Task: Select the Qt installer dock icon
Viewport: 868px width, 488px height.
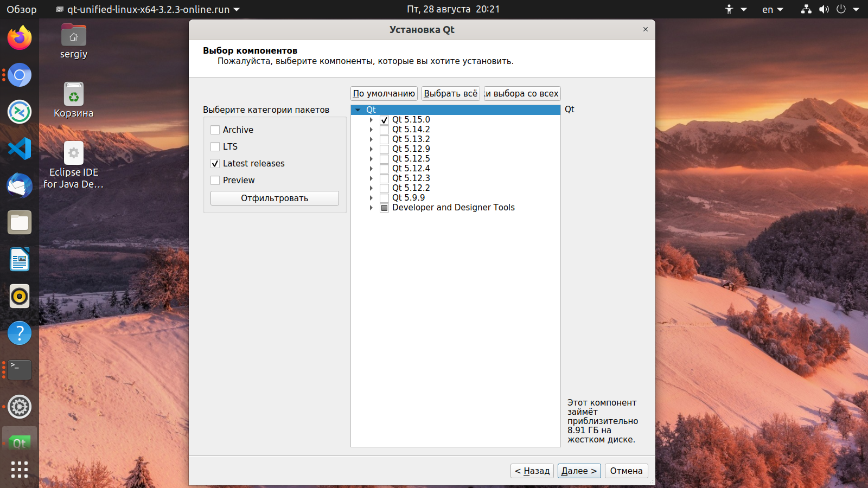Action: (20, 442)
